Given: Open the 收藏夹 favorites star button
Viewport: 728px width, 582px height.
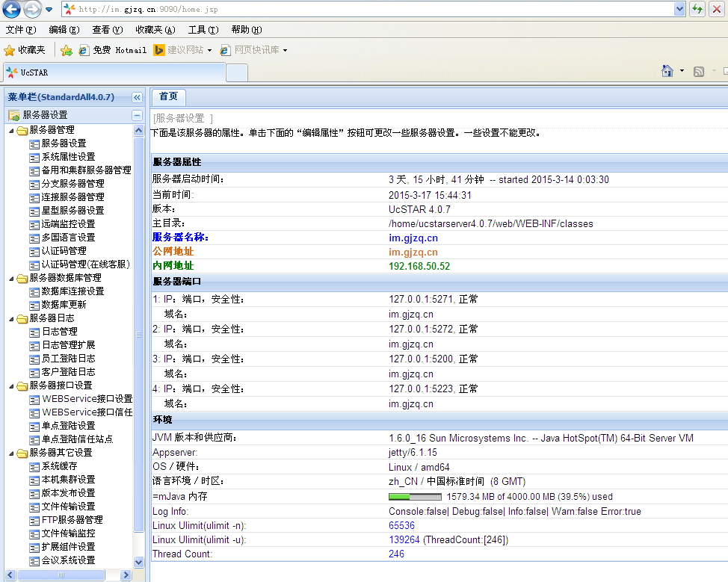Looking at the screenshot, I should pos(25,50).
